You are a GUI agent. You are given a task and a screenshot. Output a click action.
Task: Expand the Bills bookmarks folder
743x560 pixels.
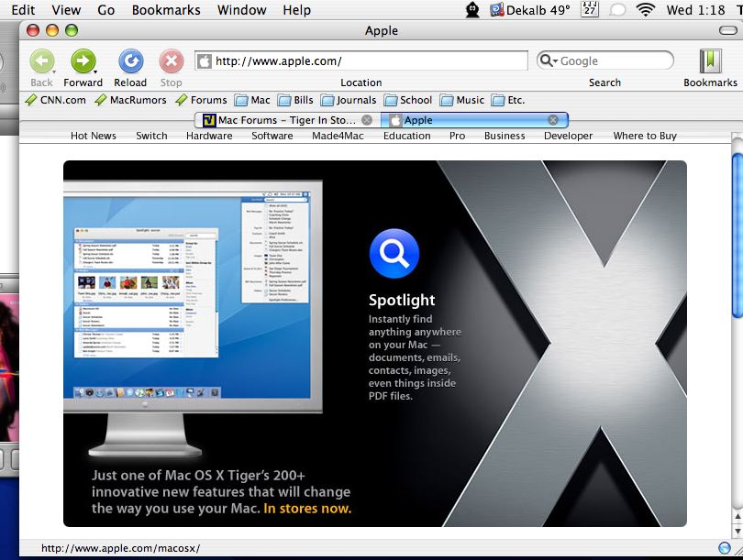295,100
